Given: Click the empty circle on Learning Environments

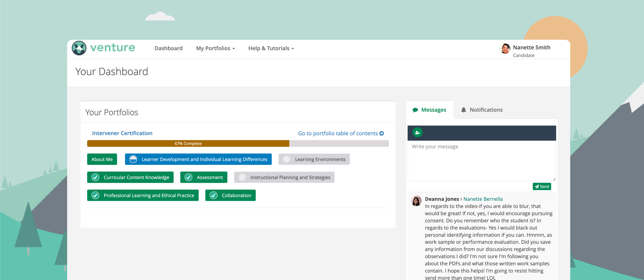Looking at the screenshot, I should (287, 159).
